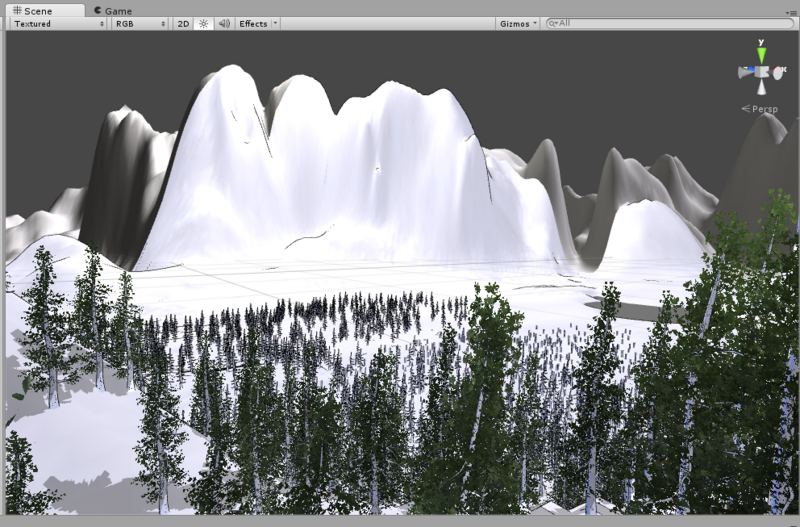
Task: Switch to the Game tab
Action: point(112,10)
